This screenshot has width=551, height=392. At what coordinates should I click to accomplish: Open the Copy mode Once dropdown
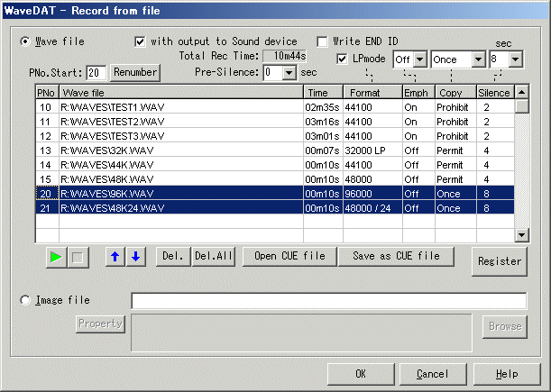click(478, 59)
